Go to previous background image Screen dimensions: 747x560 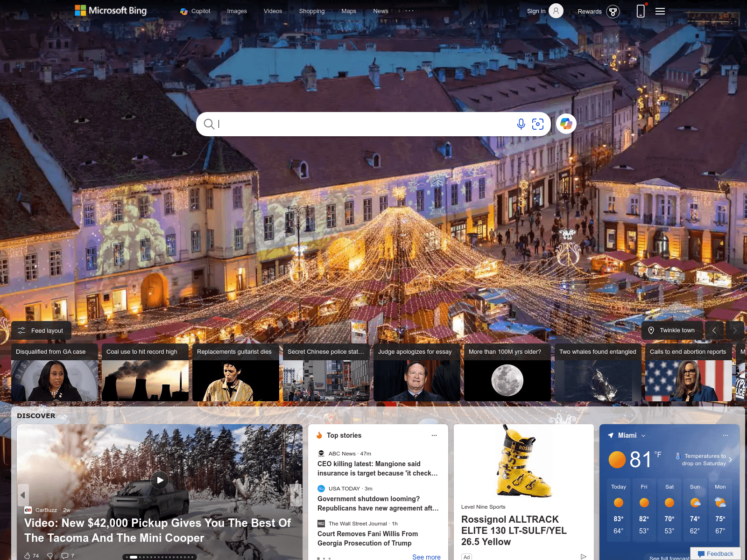pyautogui.click(x=714, y=330)
